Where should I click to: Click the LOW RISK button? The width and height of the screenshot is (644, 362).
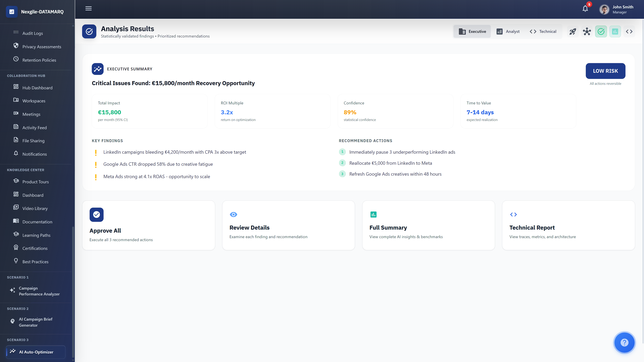[605, 71]
